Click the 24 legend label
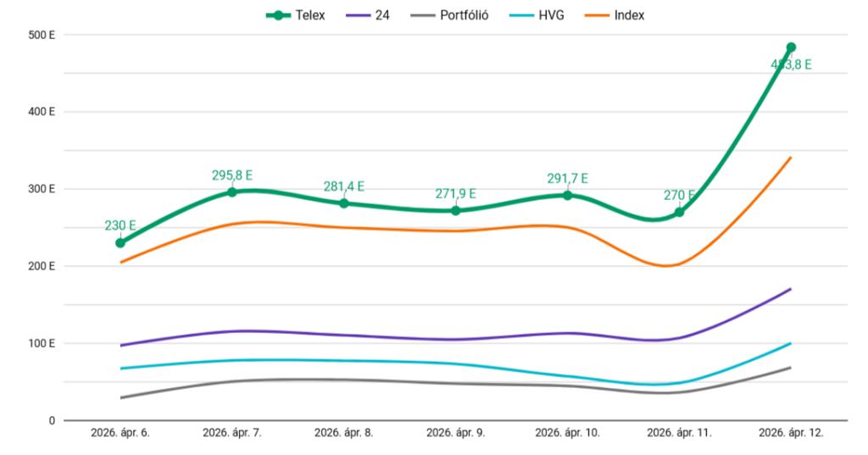The image size is (868, 455). (x=382, y=15)
